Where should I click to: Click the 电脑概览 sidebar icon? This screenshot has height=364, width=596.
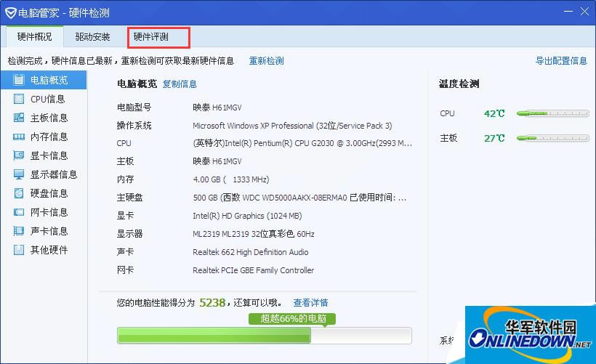point(18,80)
